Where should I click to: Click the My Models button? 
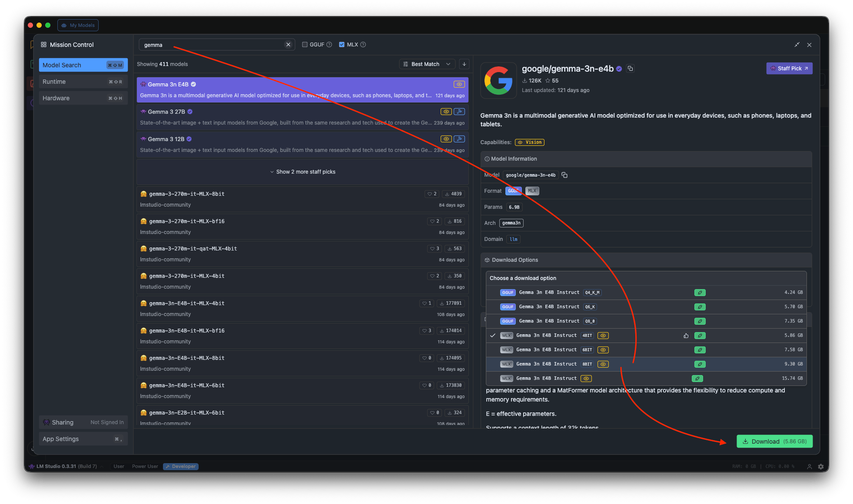click(78, 25)
